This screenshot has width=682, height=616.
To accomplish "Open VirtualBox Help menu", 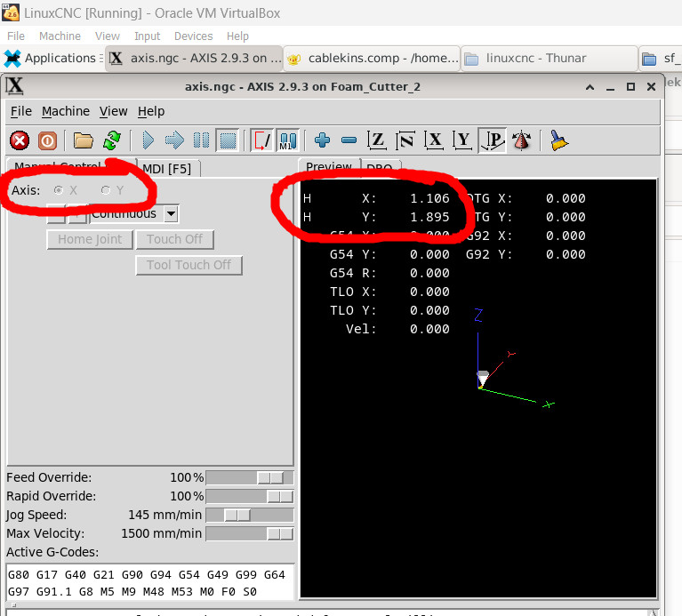I will click(x=237, y=36).
